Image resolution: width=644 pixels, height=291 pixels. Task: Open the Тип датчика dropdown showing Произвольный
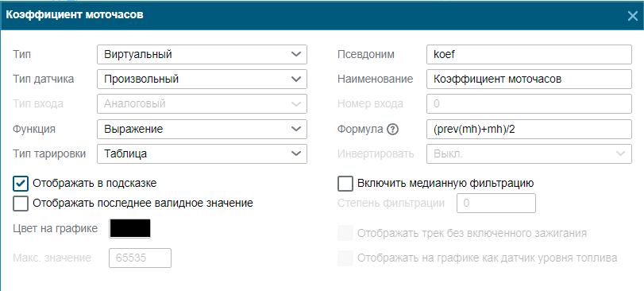coord(202,80)
